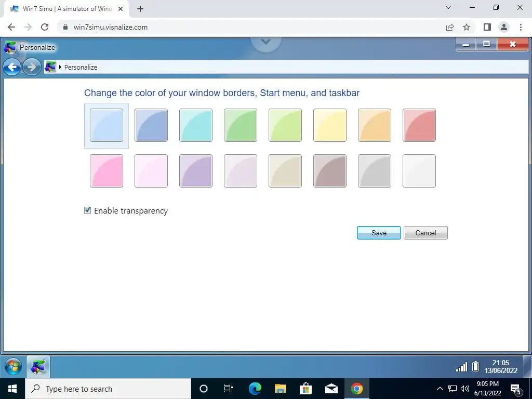This screenshot has height=399, width=532.
Task: Click the Win7 network signal icon
Action: coord(461,367)
